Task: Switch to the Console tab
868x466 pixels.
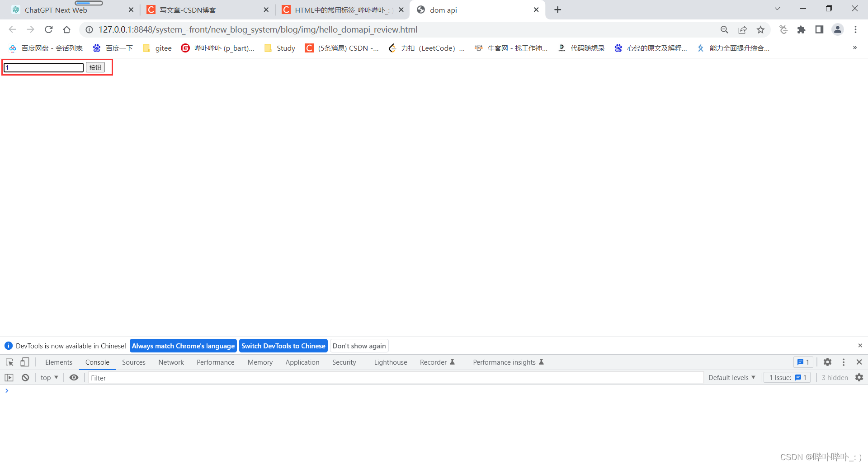Action: click(97, 362)
